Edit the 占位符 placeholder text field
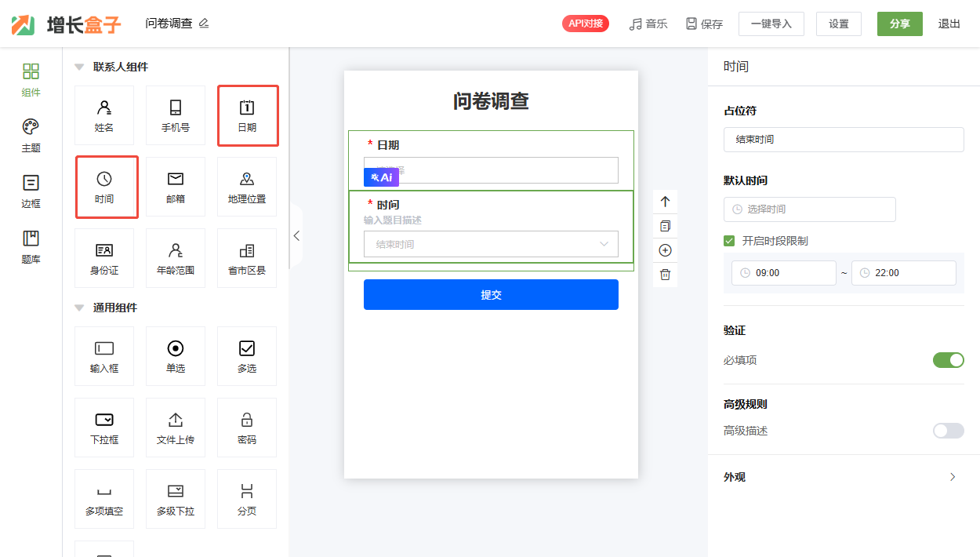 coord(844,140)
